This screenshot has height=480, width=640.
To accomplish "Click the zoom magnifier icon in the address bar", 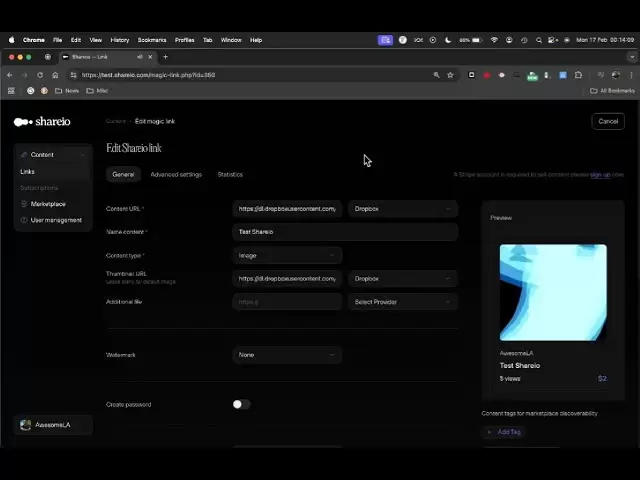I will pyautogui.click(x=436, y=75).
